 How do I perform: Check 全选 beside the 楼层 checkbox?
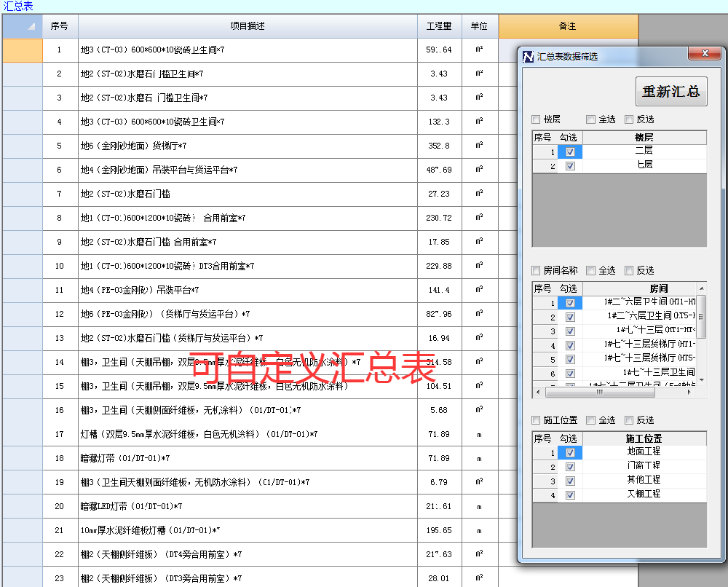point(590,120)
